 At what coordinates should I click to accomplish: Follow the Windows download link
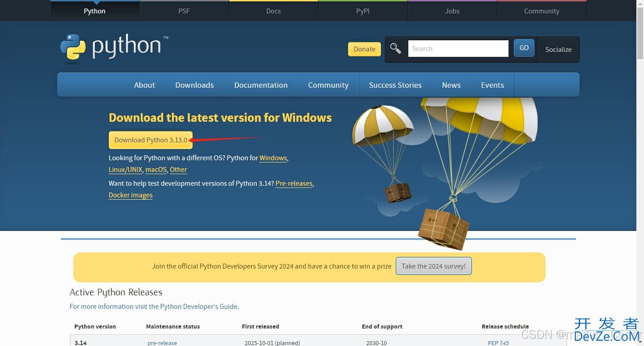(x=273, y=158)
